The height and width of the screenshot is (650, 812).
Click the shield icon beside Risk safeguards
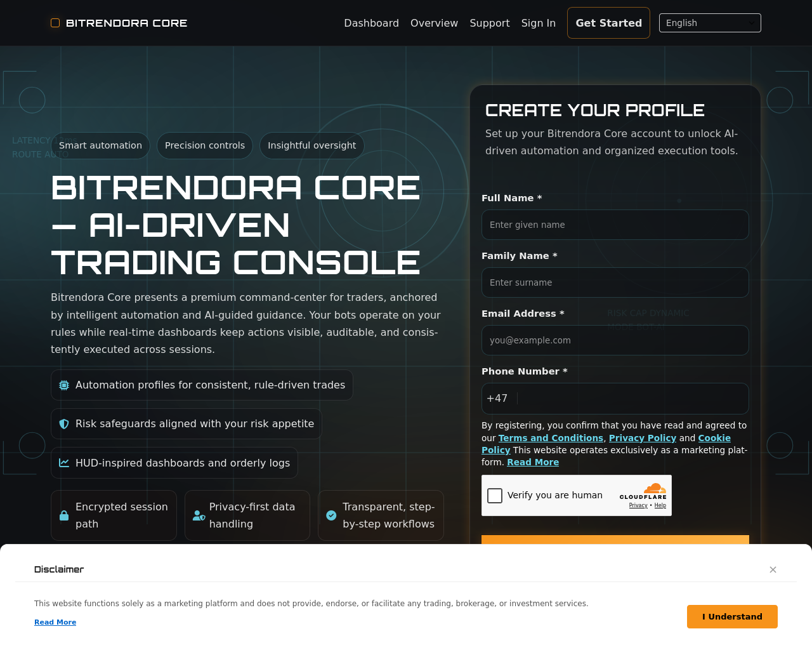(64, 424)
